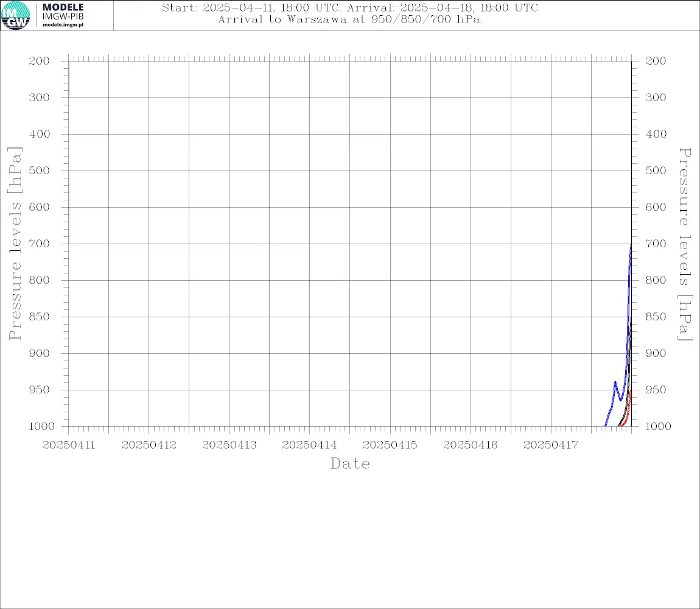Click the left axis 600 label

coord(40,207)
